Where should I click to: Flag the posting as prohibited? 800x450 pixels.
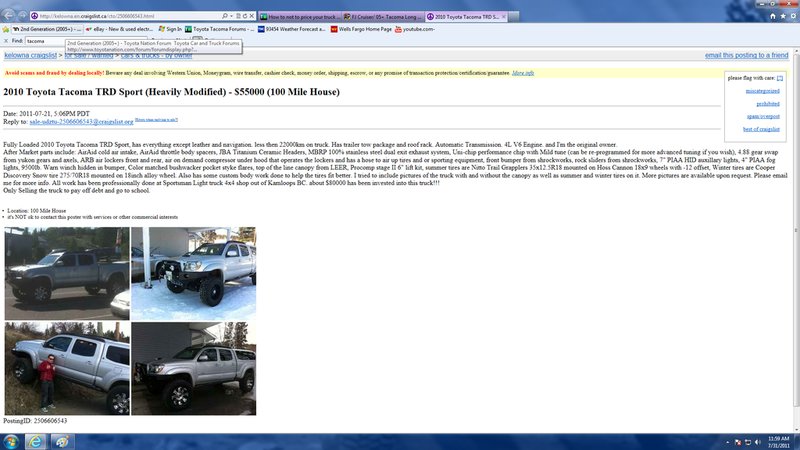[x=768, y=104]
